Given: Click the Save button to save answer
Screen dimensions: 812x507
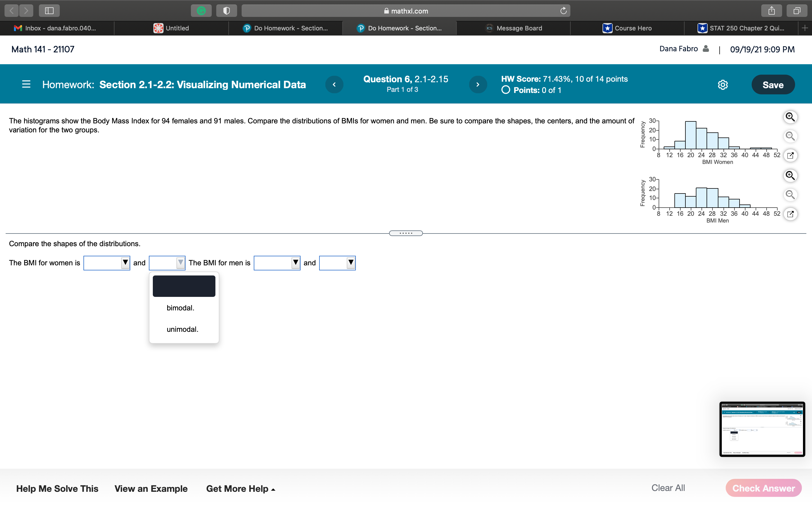Looking at the screenshot, I should tap(772, 85).
